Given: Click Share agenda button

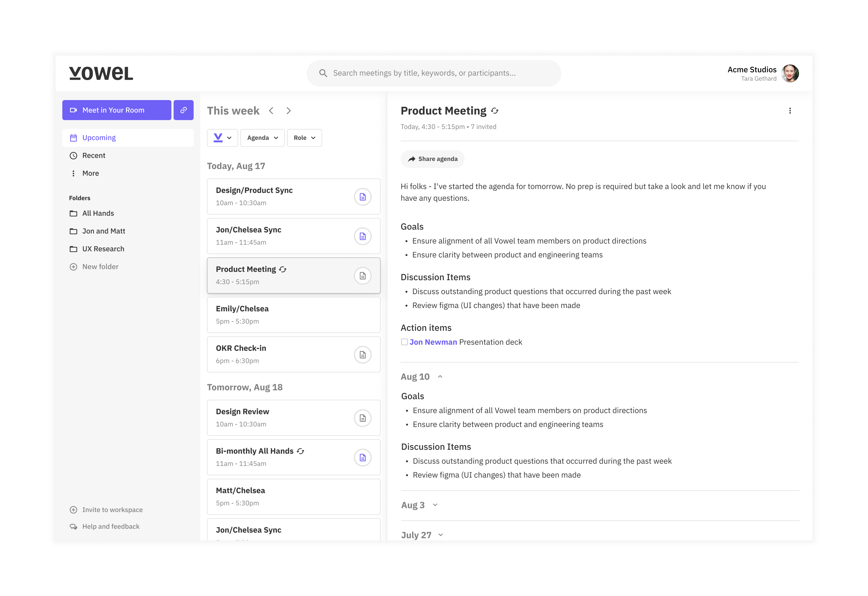Looking at the screenshot, I should (432, 159).
